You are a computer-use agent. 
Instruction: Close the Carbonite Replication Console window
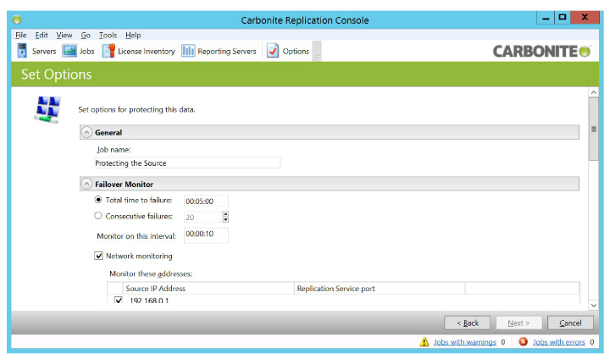pyautogui.click(x=585, y=18)
